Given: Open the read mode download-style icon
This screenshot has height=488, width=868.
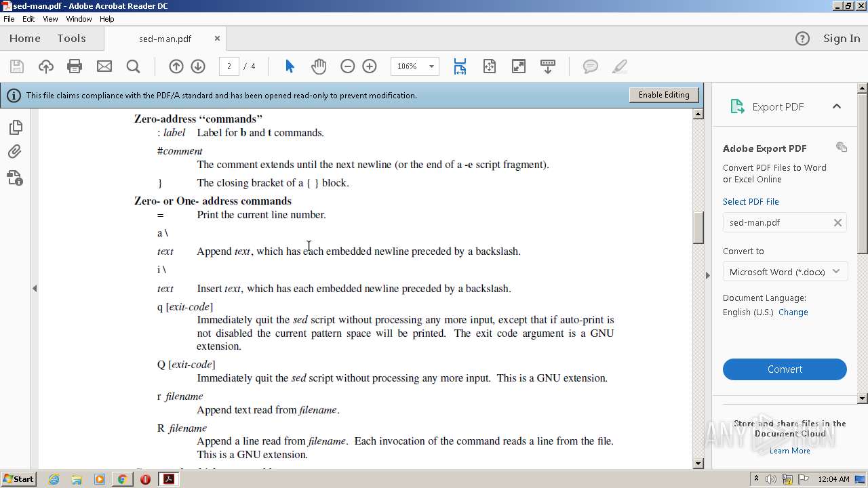Looking at the screenshot, I should point(548,66).
